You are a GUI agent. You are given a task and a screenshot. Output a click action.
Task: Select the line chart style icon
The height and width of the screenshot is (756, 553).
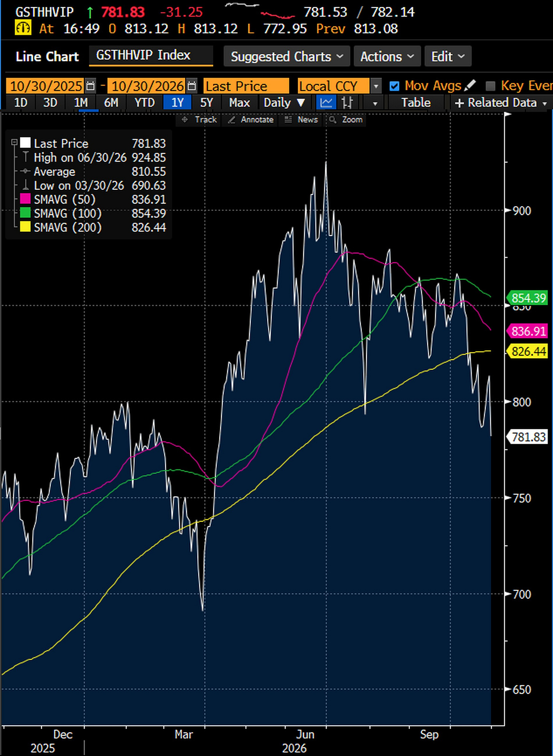point(326,103)
